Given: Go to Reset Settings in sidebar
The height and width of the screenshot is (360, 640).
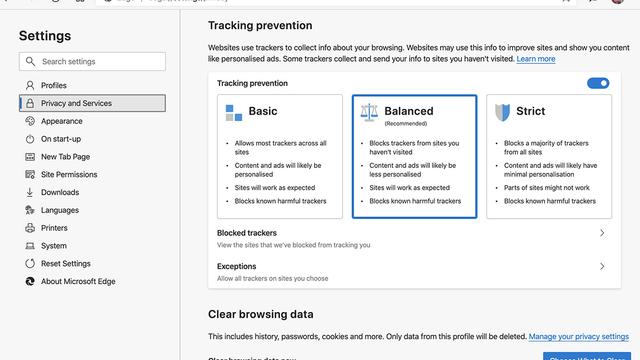Looking at the screenshot, I should point(65,264).
